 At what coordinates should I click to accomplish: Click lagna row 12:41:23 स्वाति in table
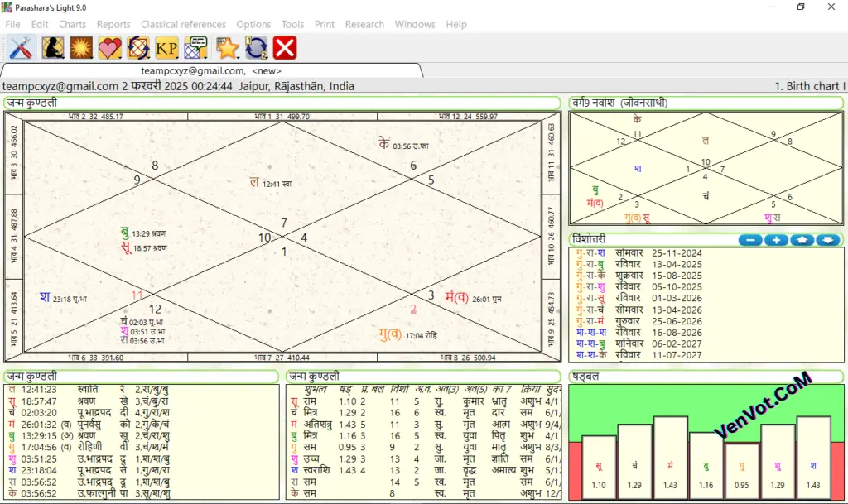[89, 390]
